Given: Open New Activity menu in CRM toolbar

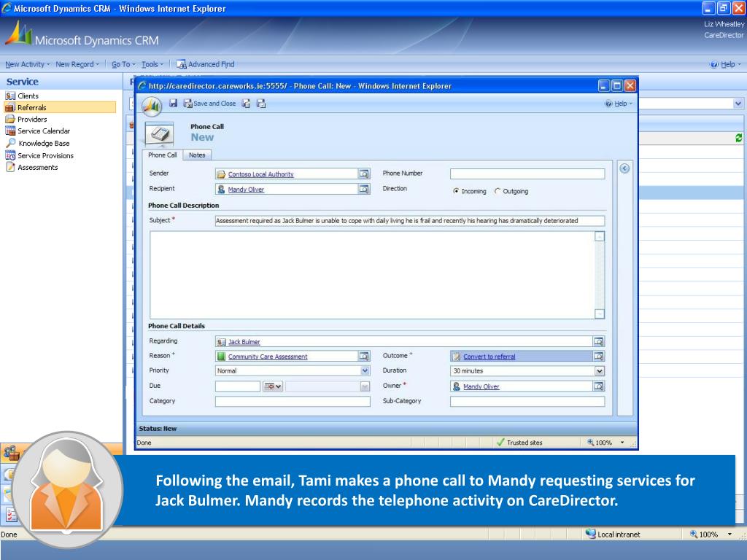Looking at the screenshot, I should (x=27, y=64).
